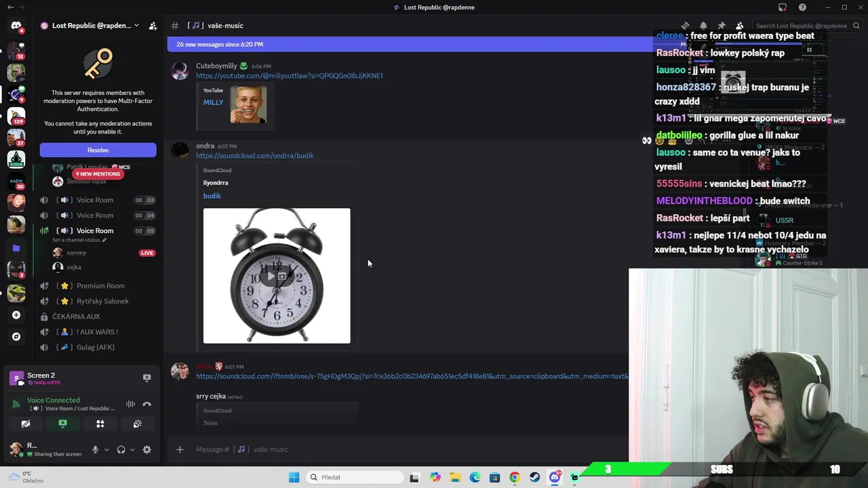Click the green voice connection signal icon
868x488 pixels.
coord(16,404)
